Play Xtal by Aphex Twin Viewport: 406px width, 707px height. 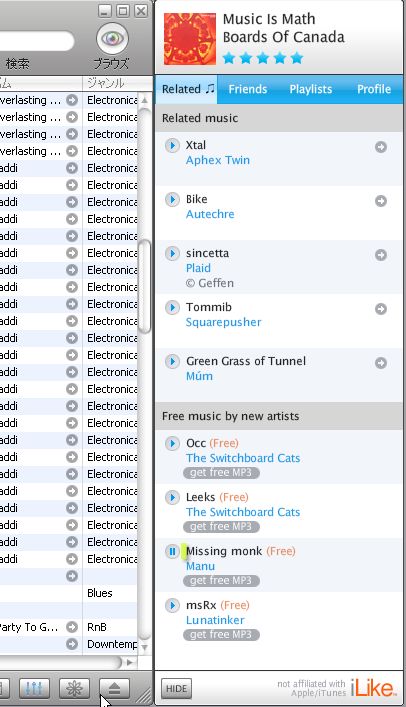tap(172, 146)
